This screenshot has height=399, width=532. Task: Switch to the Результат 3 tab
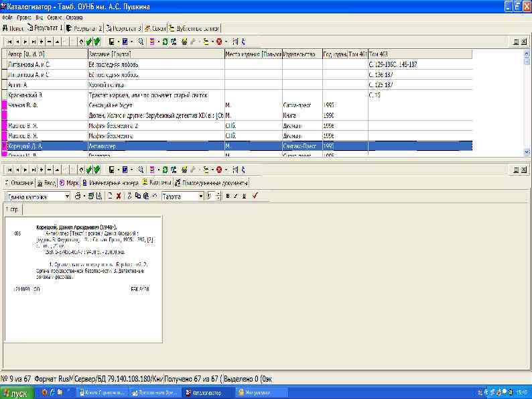click(123, 28)
